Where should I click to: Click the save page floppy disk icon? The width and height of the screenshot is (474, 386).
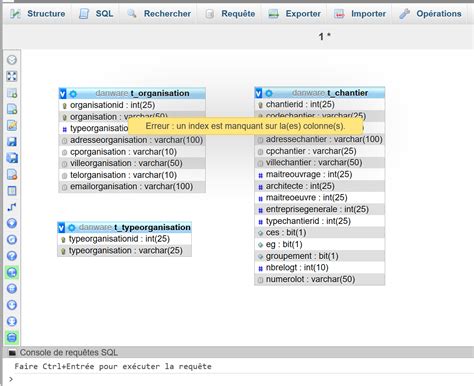point(12,142)
